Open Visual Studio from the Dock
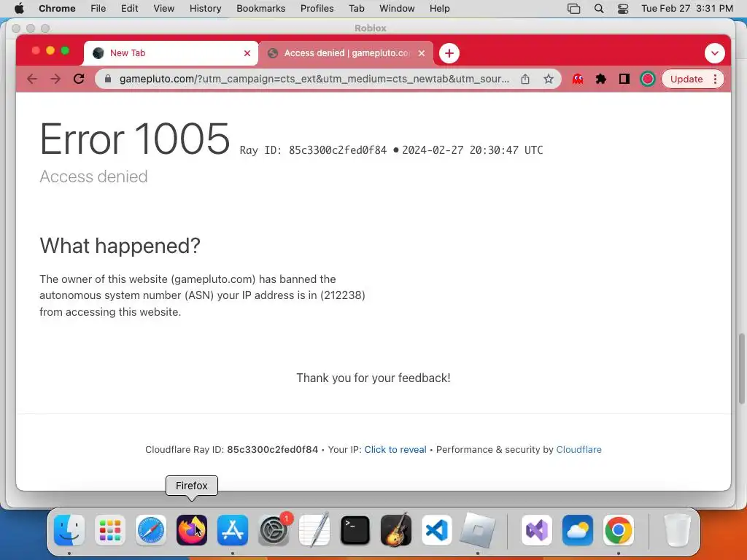747x560 pixels. (x=537, y=530)
